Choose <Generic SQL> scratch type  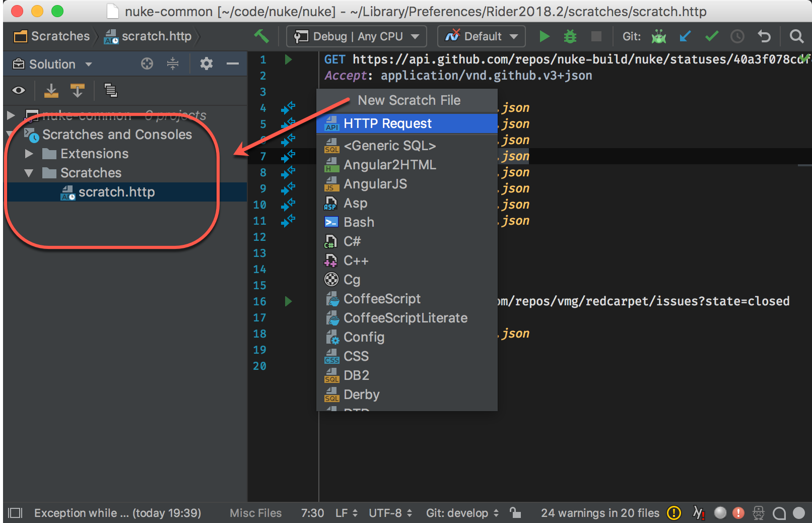(x=407, y=146)
